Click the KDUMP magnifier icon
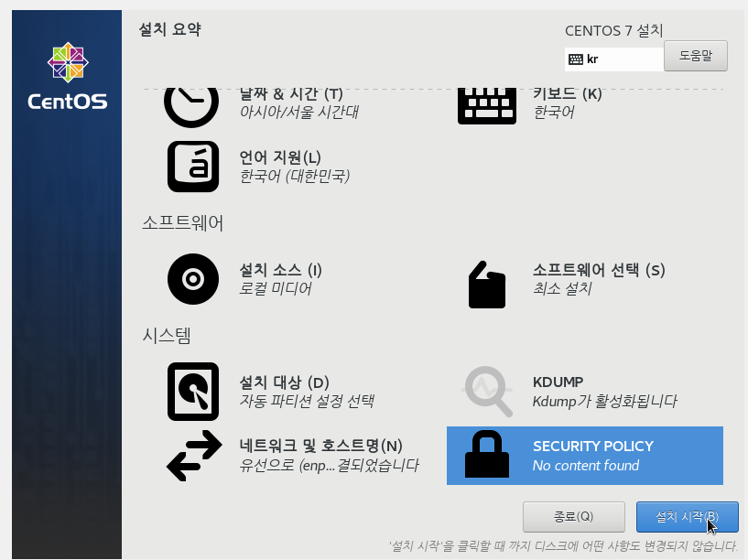This screenshot has width=748, height=560. 488,392
